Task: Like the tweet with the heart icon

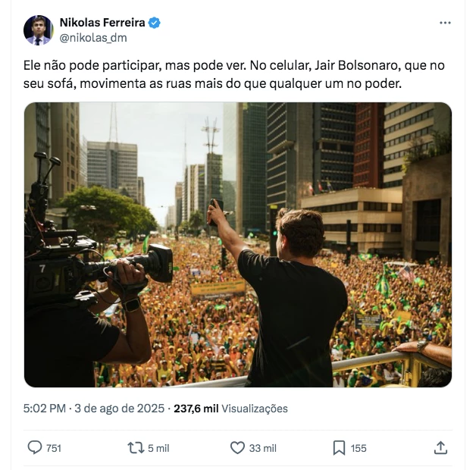Action: click(x=237, y=448)
